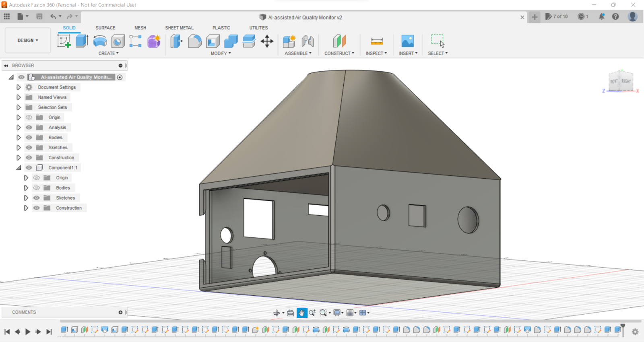The image size is (644, 342).
Task: Toggle visibility of Component1:1
Action: 29,168
